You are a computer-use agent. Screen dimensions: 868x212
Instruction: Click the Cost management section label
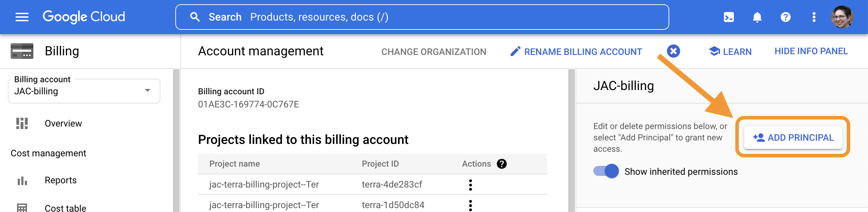[49, 153]
